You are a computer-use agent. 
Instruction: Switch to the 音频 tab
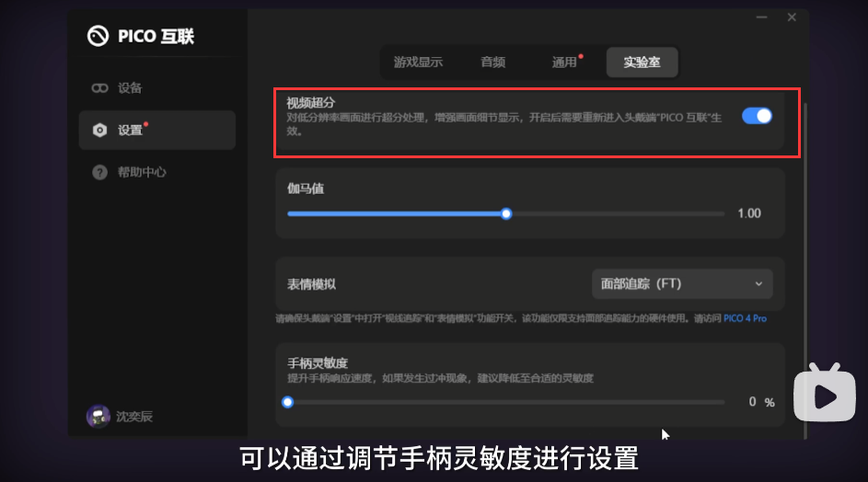coord(492,62)
